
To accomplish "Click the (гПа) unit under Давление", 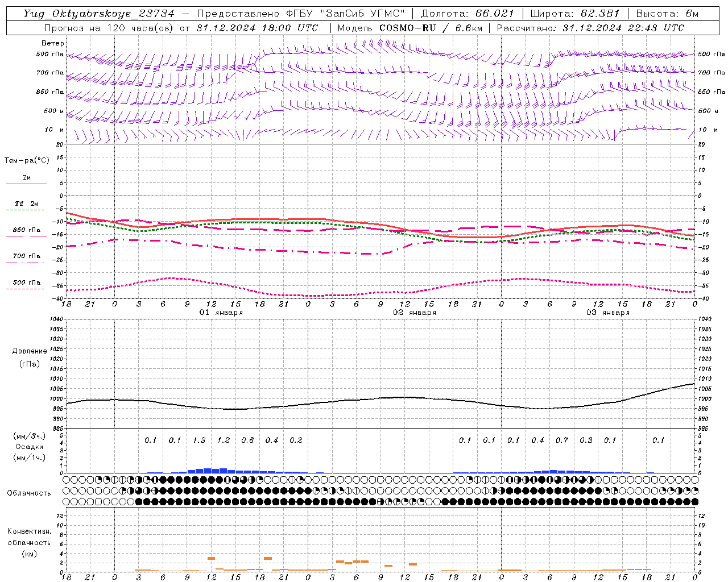I will click(30, 364).
